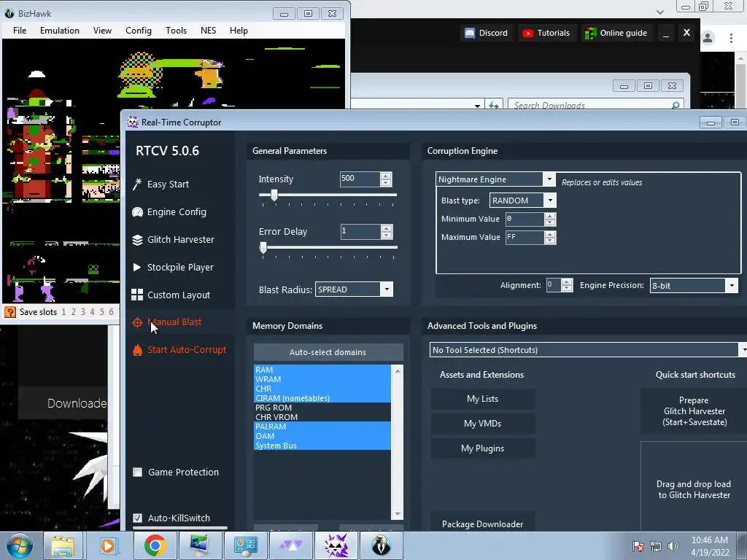Open No Tool Selected shortcuts dropdown

coord(743,350)
